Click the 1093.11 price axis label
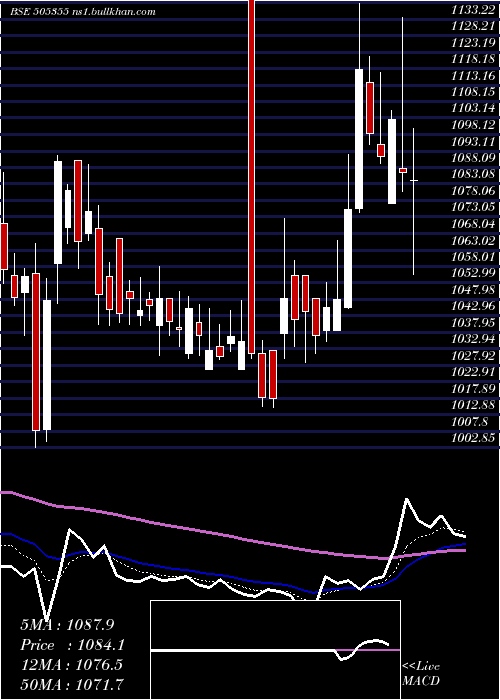This screenshot has width=500, height=700. click(473, 141)
